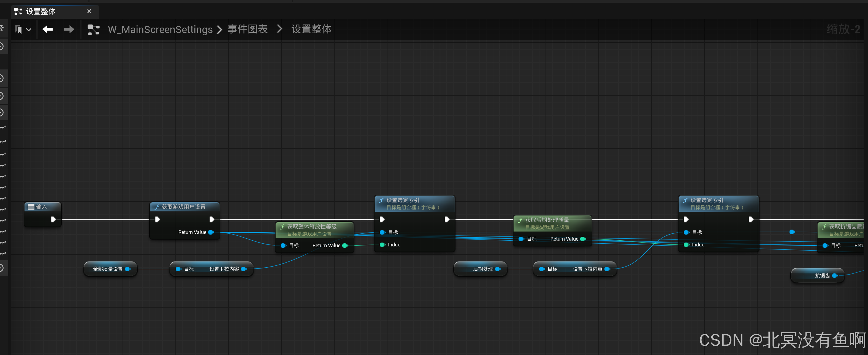This screenshot has width=868, height=355.
Task: Select the 获取后期处理质量 node header
Action: click(547, 220)
